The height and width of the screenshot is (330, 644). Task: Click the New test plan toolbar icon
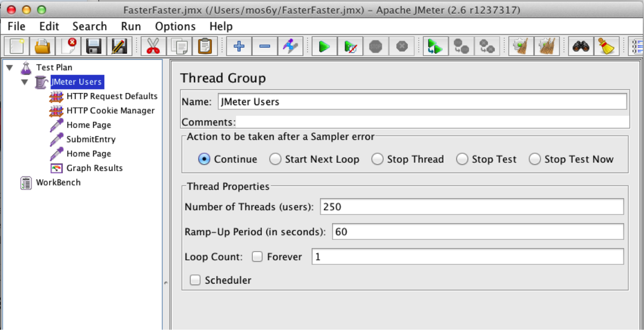pyautogui.click(x=17, y=46)
